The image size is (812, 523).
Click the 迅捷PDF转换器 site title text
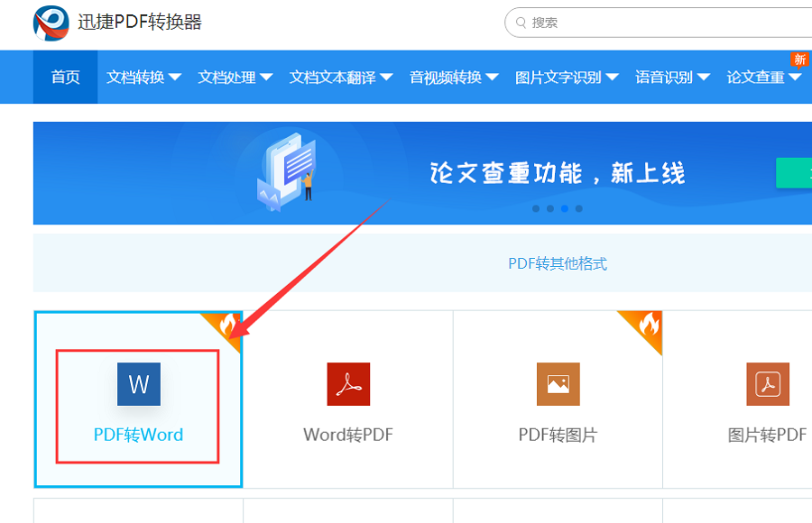(x=139, y=23)
